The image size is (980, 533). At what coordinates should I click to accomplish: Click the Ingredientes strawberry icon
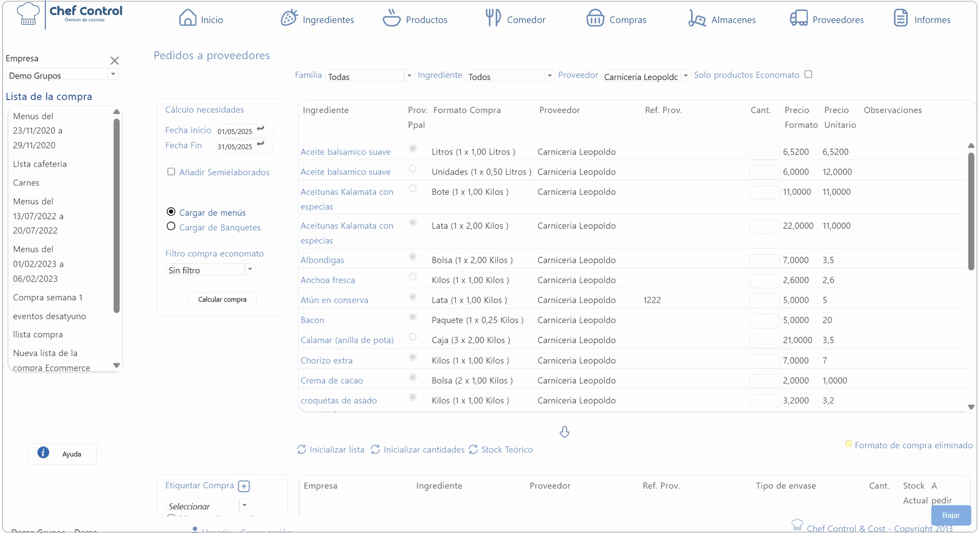click(289, 18)
